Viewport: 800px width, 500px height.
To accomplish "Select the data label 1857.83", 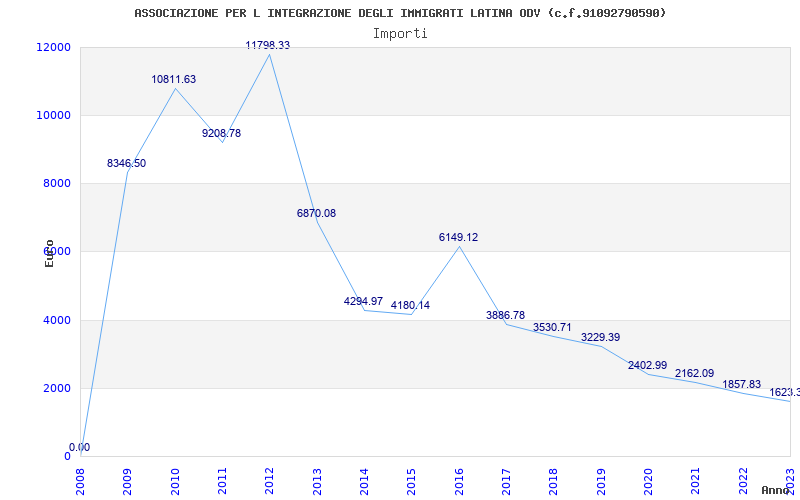I will [742, 384].
